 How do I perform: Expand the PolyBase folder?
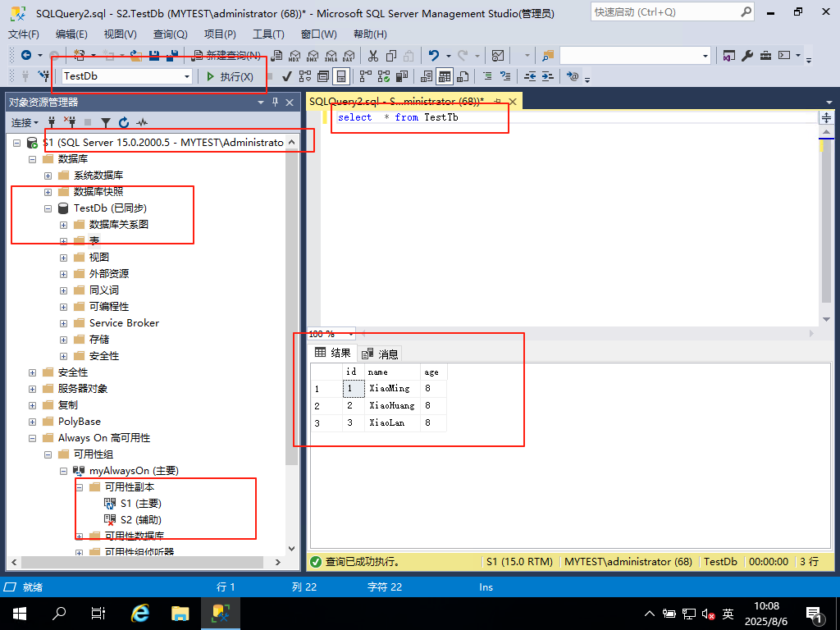32,422
